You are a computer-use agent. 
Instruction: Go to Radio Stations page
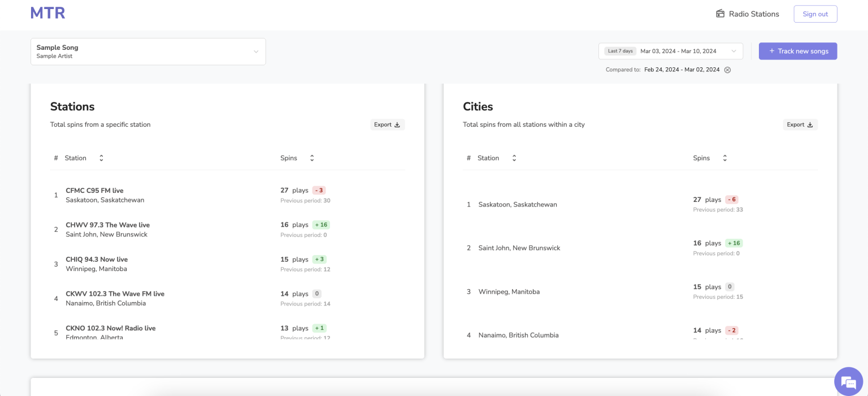753,14
